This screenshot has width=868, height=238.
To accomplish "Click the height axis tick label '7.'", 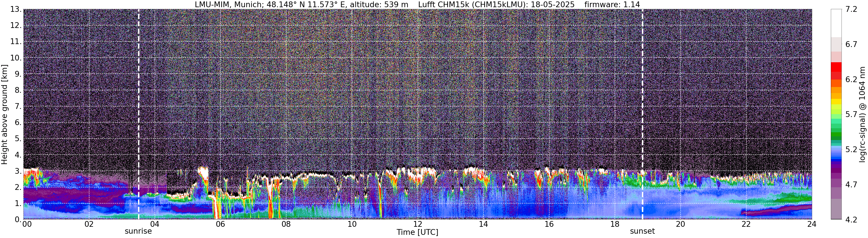I will [18, 107].
